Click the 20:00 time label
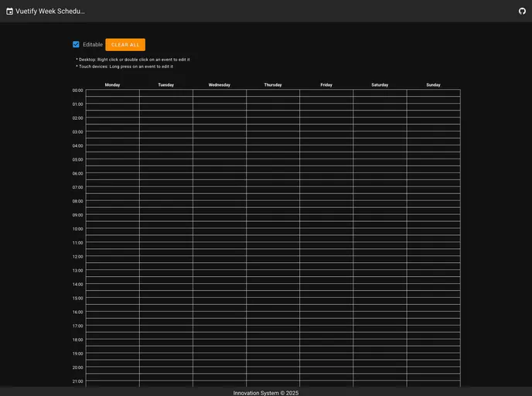Screen dimensions: 532x396 pos(77,367)
